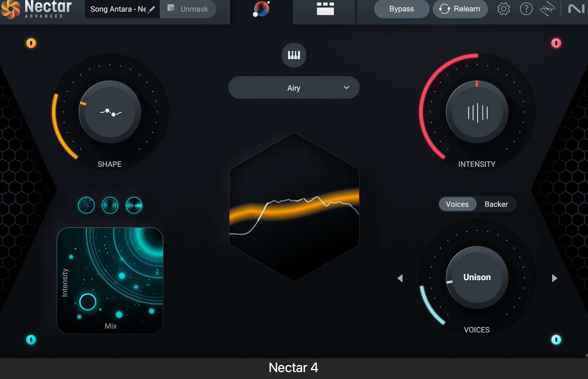Toggle Bypass for the plugin
Viewport: 588px width, 379px height.
(x=402, y=9)
